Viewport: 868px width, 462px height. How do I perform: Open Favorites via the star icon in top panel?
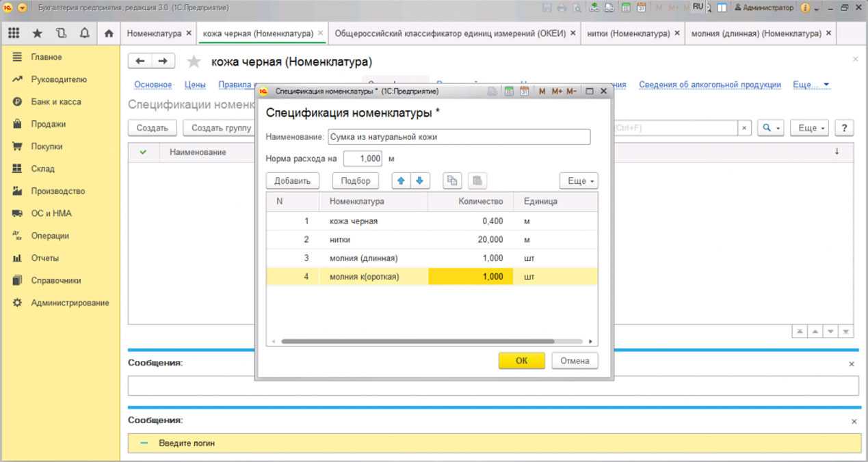[x=38, y=33]
